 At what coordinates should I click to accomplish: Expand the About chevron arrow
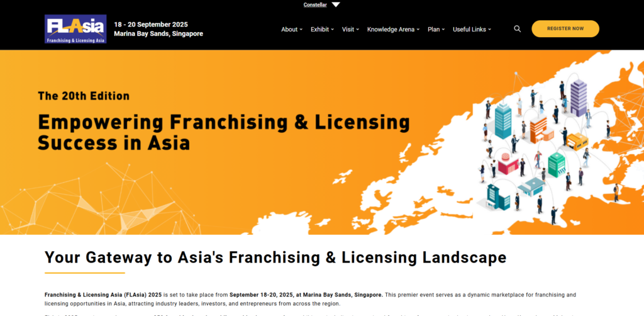click(301, 30)
